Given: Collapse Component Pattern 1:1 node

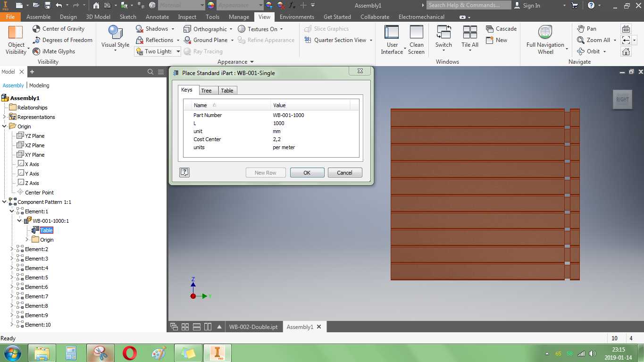Looking at the screenshot, I should [5, 202].
